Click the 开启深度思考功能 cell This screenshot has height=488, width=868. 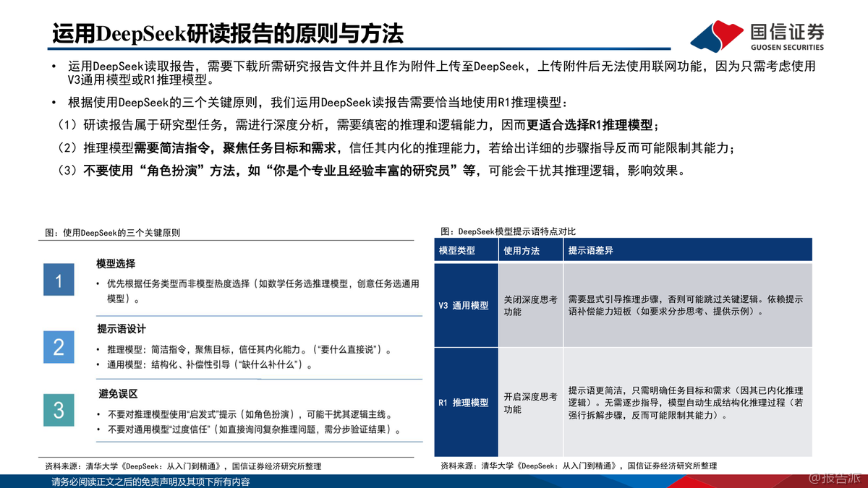tap(530, 402)
